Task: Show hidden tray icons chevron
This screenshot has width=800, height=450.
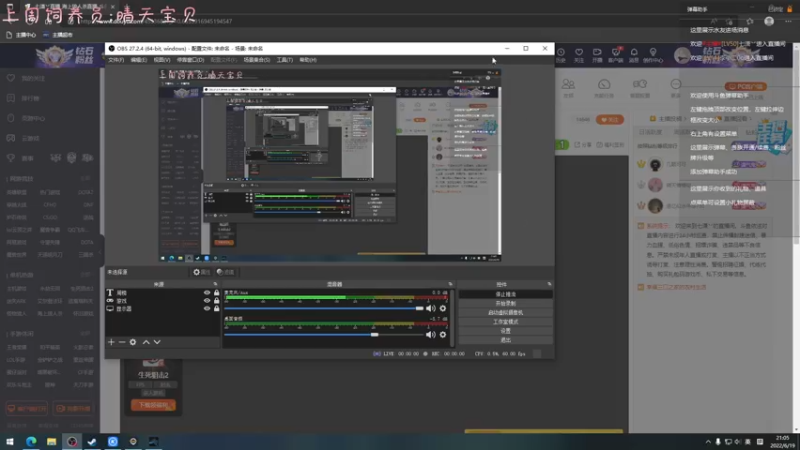Action: 708,442
